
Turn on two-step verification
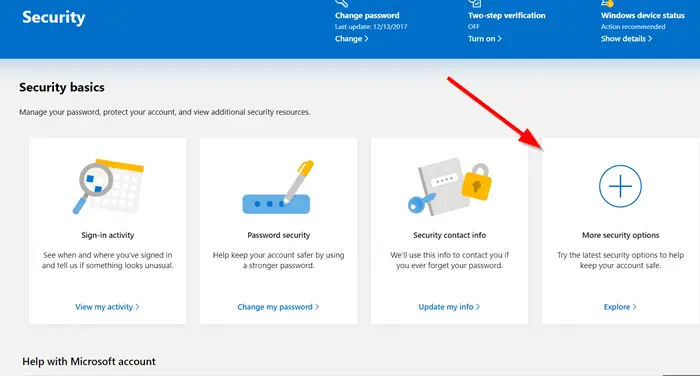click(x=485, y=38)
